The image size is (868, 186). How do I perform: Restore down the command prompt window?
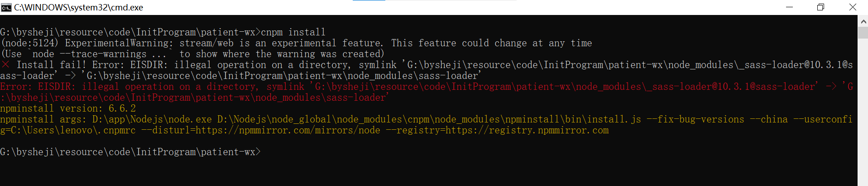coord(820,7)
